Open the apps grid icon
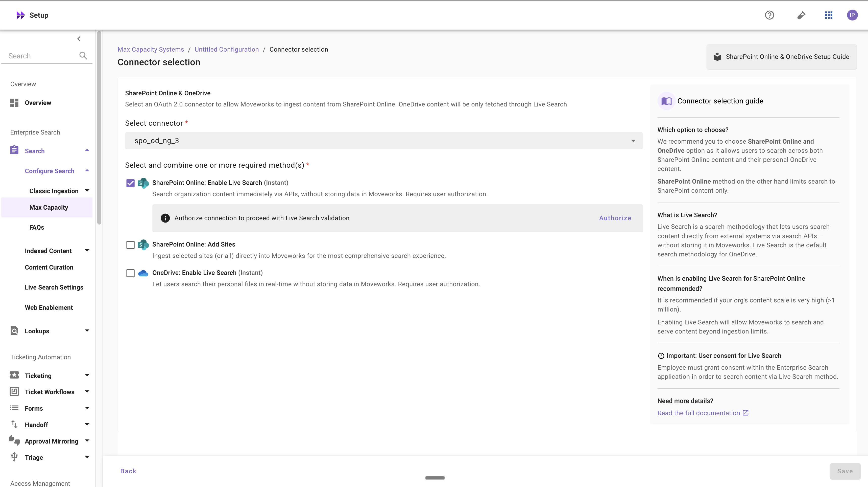This screenshot has height=487, width=868. point(829,15)
